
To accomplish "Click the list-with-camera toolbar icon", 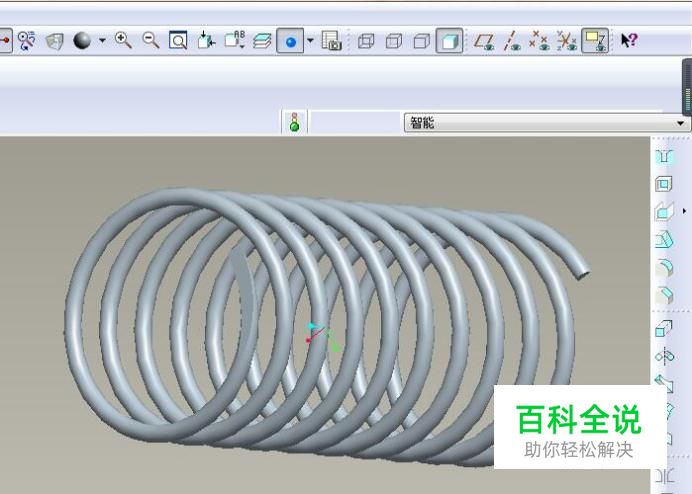I will coord(331,40).
